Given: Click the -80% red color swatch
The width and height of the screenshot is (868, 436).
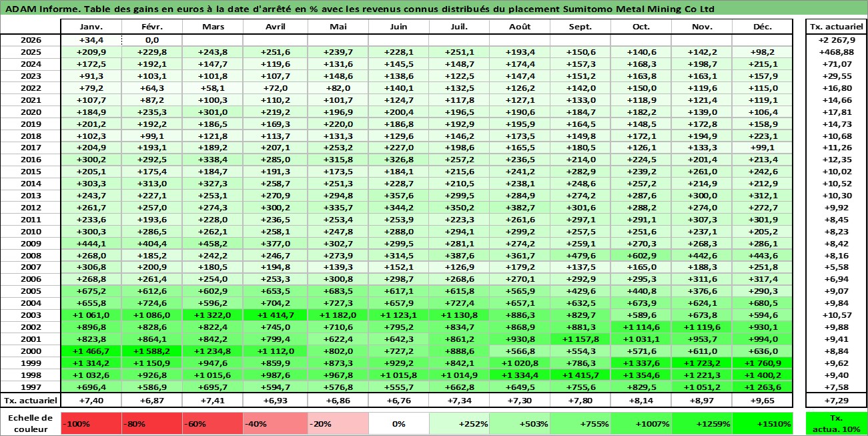Looking at the screenshot, I should [x=152, y=423].
